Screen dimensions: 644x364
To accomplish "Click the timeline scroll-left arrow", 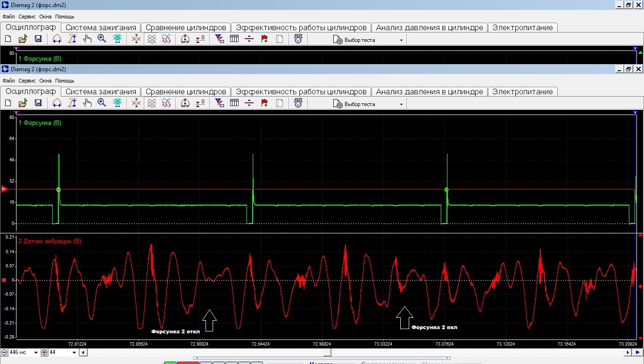I will point(83,352).
